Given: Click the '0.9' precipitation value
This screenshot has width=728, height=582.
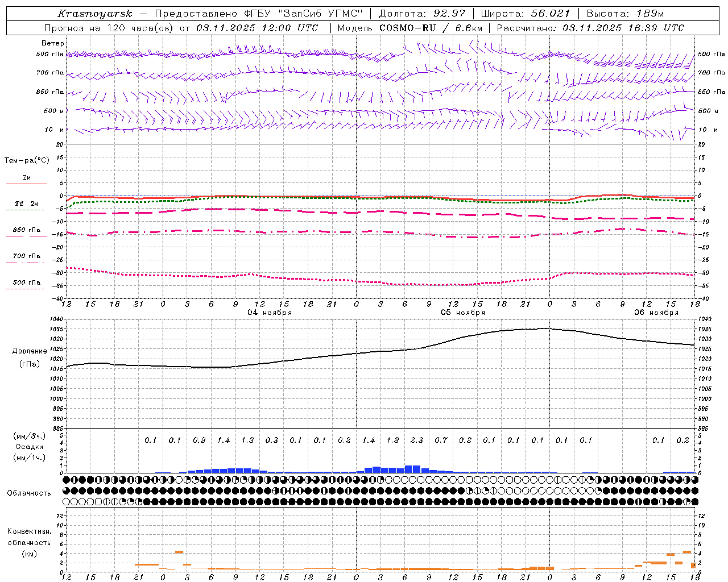Looking at the screenshot, I should 199,440.
